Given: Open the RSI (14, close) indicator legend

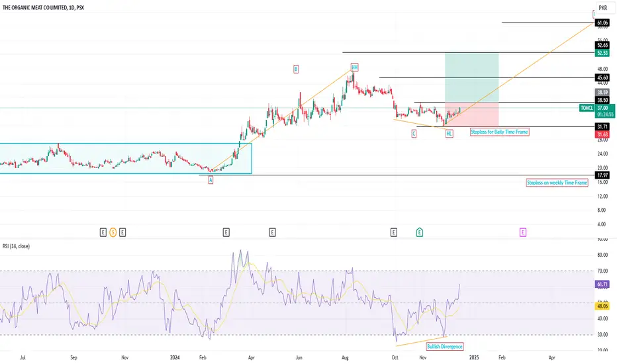Looking at the screenshot, I should [16, 246].
